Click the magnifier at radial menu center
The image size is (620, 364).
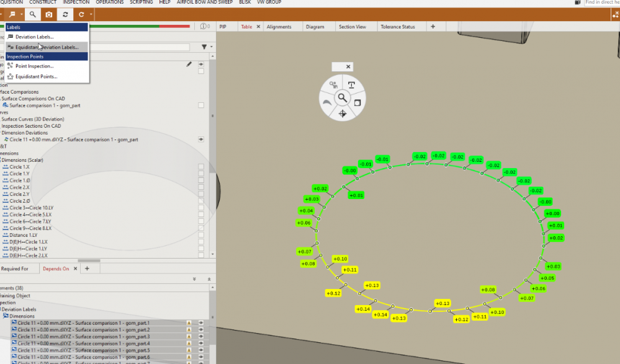pos(342,98)
